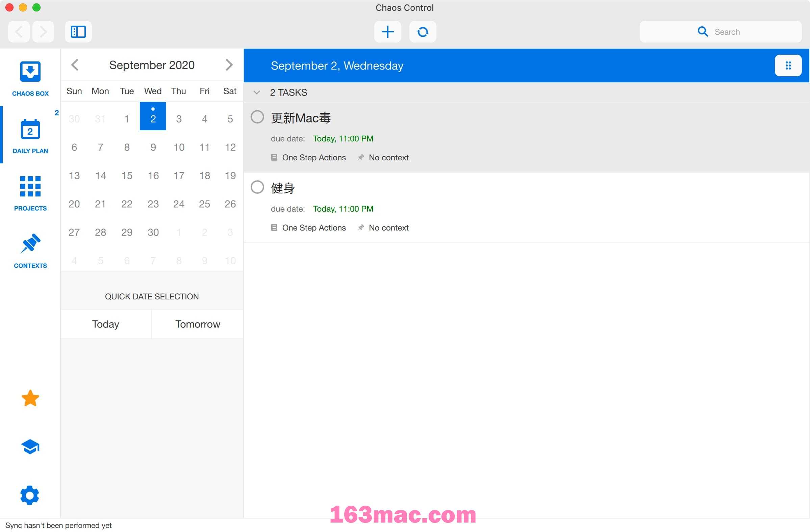Click No context under 健身
810x532 pixels.
[389, 228]
